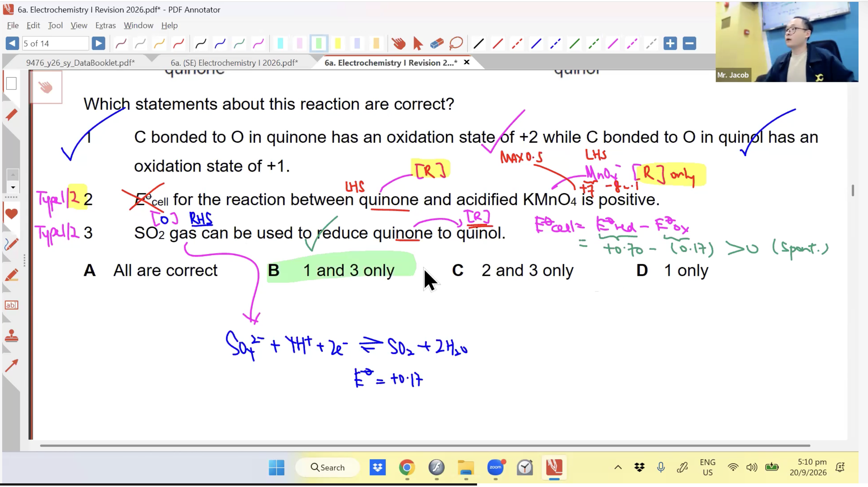Expand sidebar small dropdown arrow
This screenshot has width=868, height=487.
[x=13, y=188]
